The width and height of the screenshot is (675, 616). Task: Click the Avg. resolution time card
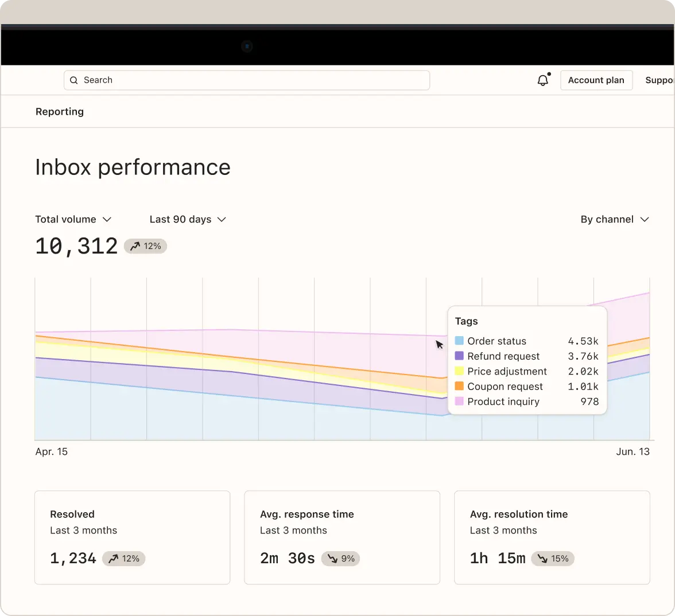pyautogui.click(x=552, y=537)
